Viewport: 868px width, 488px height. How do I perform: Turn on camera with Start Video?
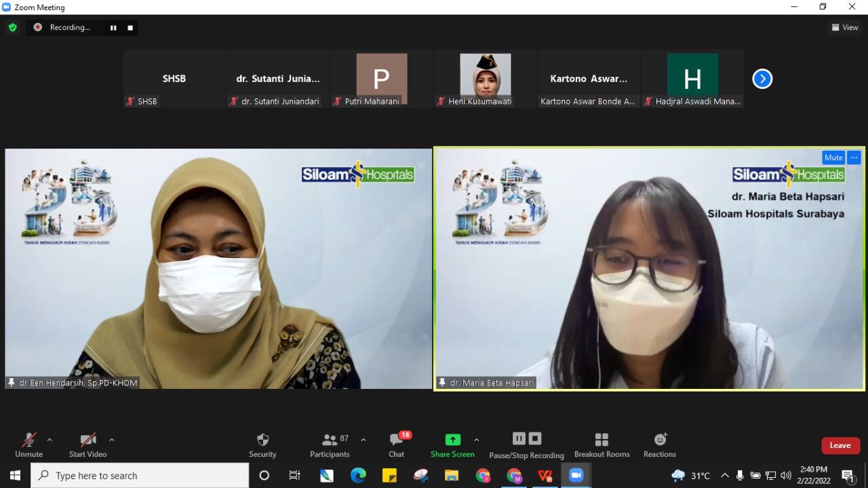pos(87,445)
